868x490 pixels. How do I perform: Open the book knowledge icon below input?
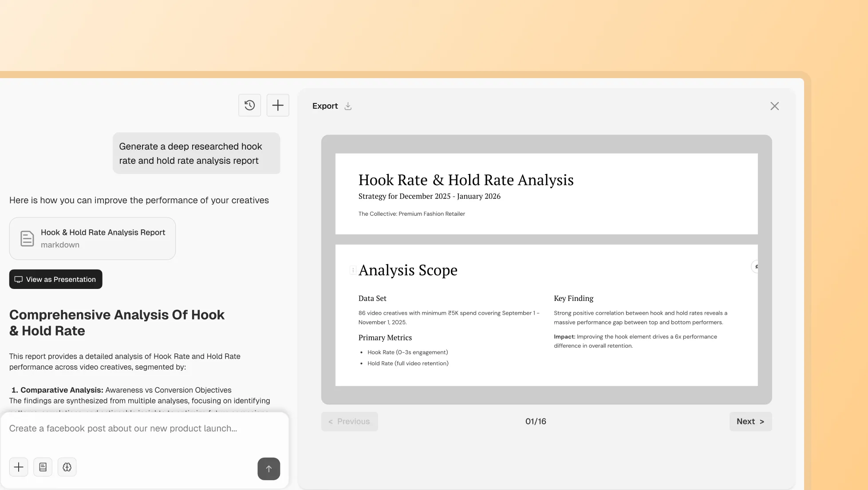43,467
